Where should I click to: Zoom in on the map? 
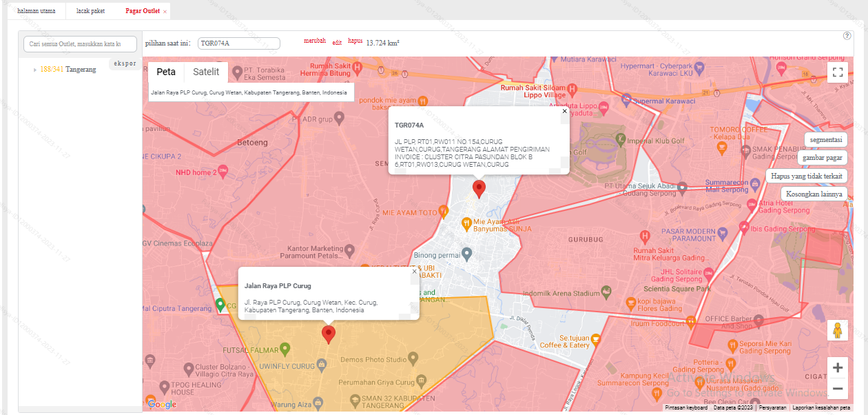838,367
